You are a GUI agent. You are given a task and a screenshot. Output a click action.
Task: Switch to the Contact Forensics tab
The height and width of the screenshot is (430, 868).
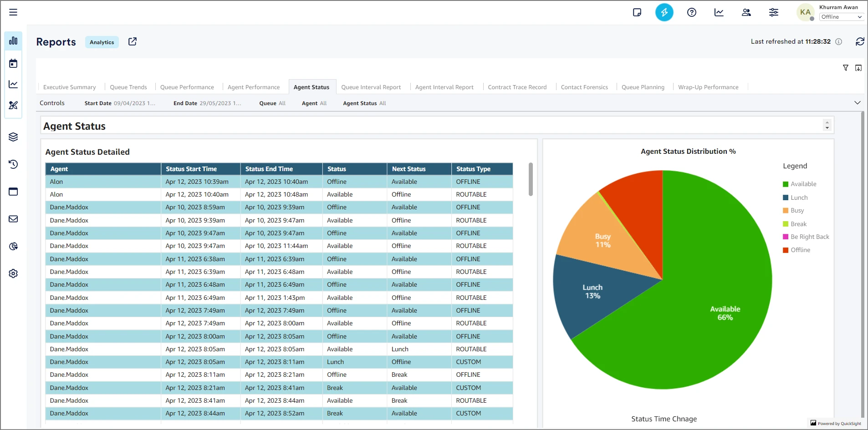pyautogui.click(x=584, y=87)
